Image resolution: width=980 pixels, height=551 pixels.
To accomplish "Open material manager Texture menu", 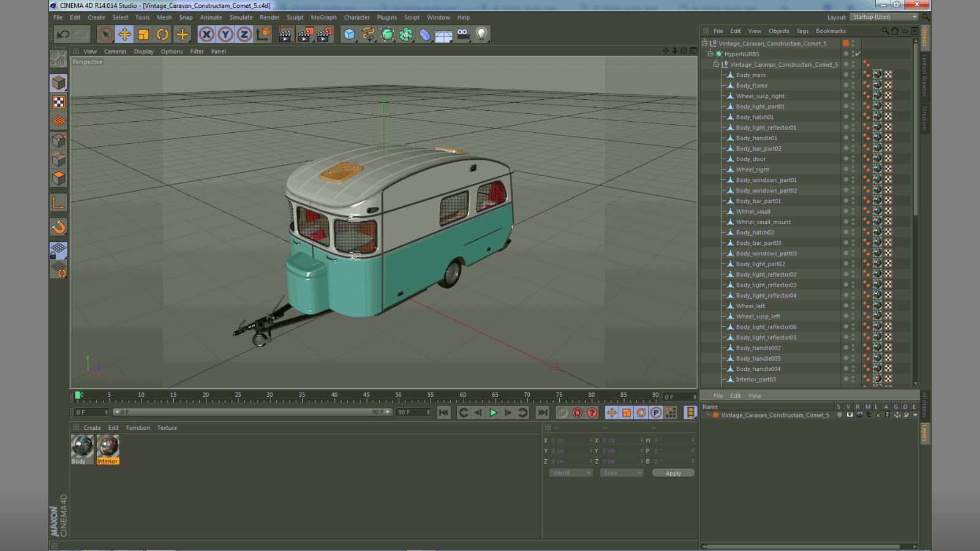I will click(167, 428).
